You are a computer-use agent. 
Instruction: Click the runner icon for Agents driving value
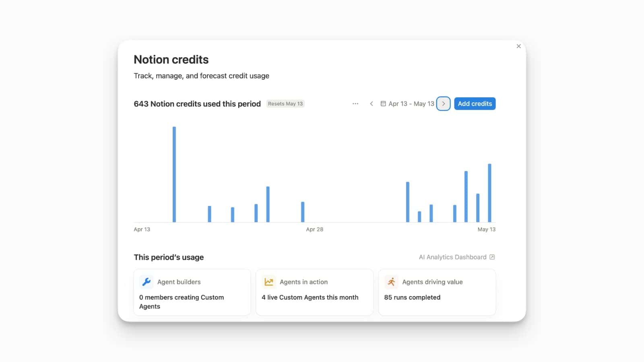click(391, 282)
